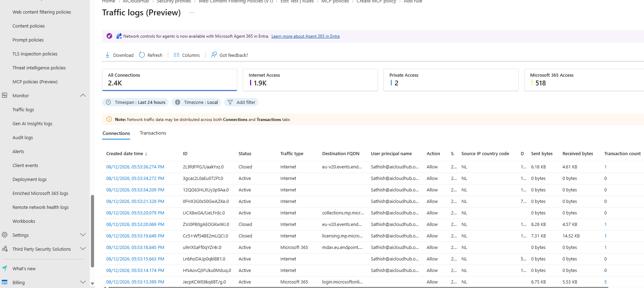Sort by the Status column header
Screen dimensions: 644x288
click(245, 154)
